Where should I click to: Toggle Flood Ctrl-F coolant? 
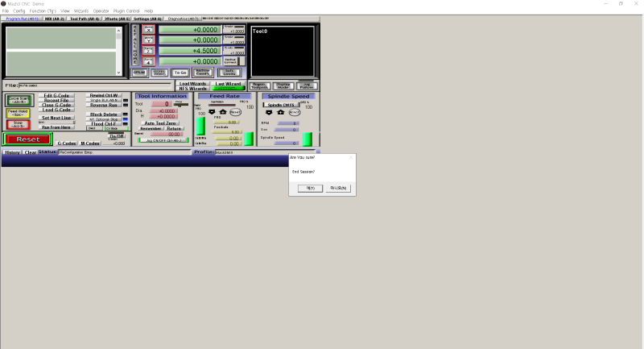pos(104,124)
